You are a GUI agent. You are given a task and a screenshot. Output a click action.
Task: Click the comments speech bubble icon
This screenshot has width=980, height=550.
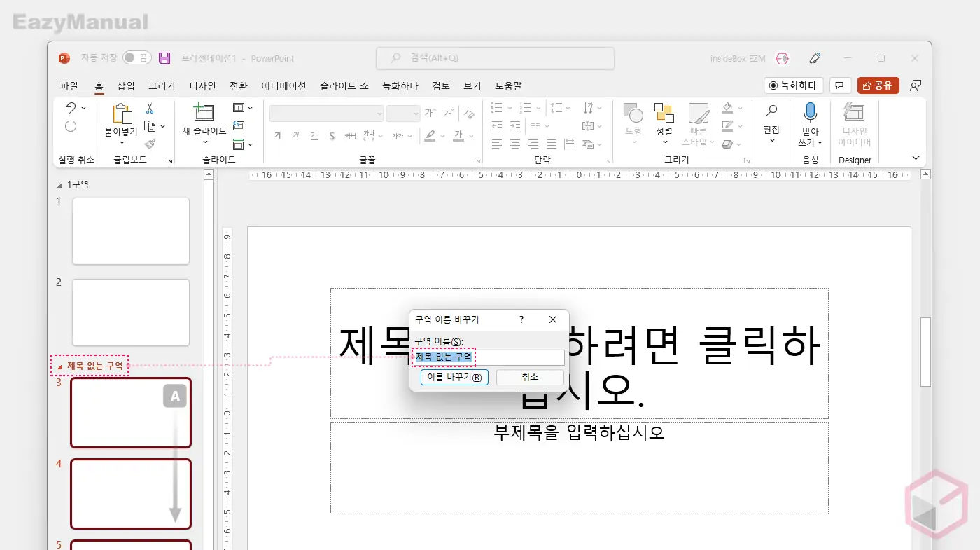[x=839, y=85]
